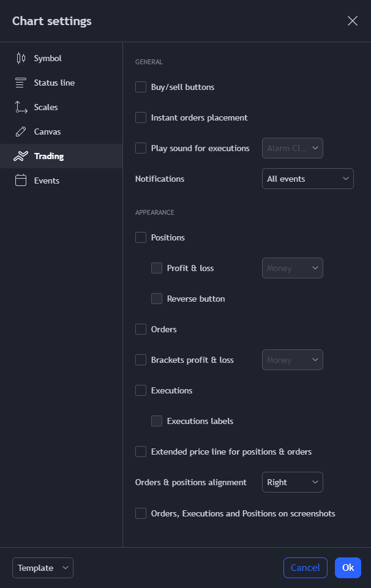Click the Status line icon
The image size is (371, 588).
21,83
